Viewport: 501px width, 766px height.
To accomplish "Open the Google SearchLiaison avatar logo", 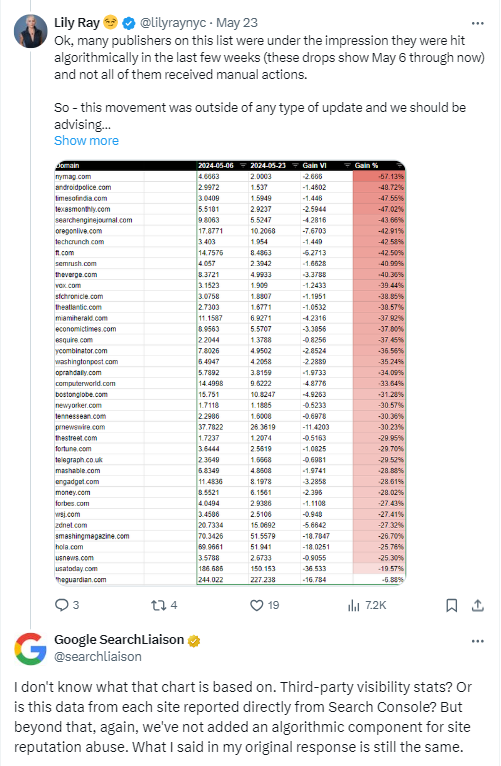I will (30, 648).
